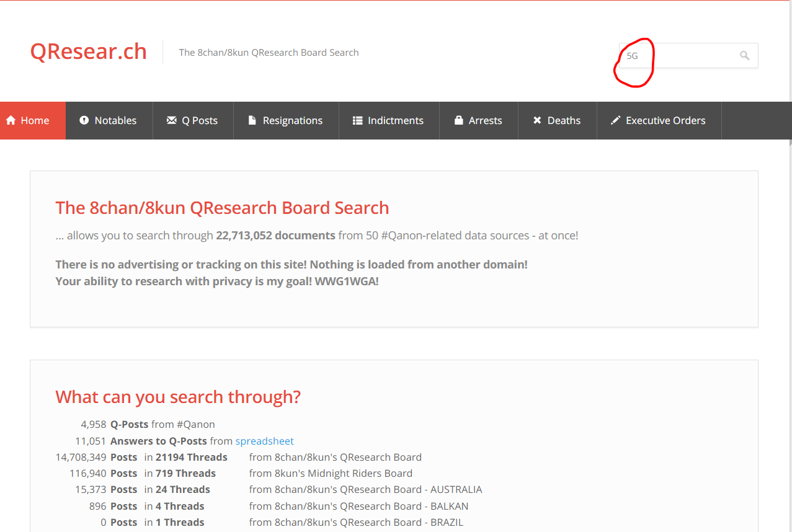Click the "4,958 Q-Posts" row
The image size is (792, 532).
click(148, 425)
